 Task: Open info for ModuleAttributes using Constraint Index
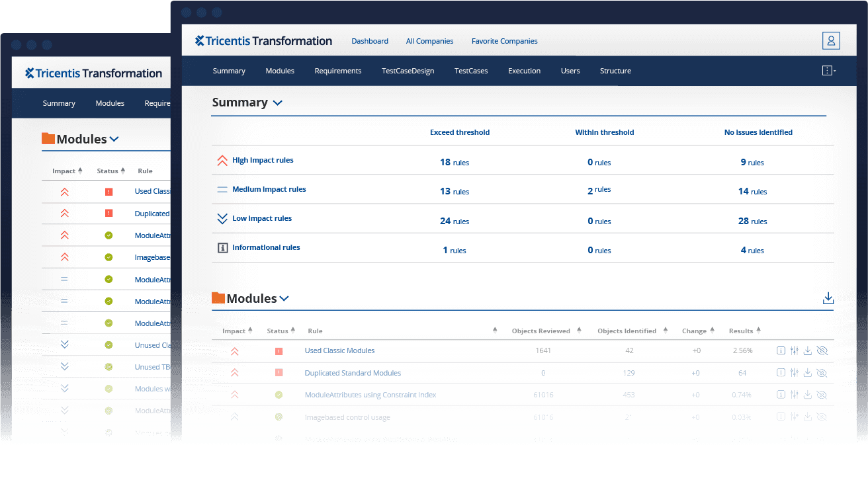tap(781, 395)
